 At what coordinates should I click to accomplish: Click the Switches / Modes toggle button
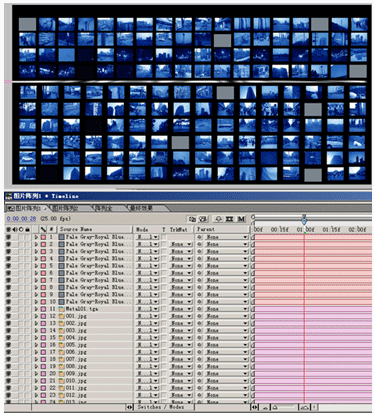tap(164, 407)
